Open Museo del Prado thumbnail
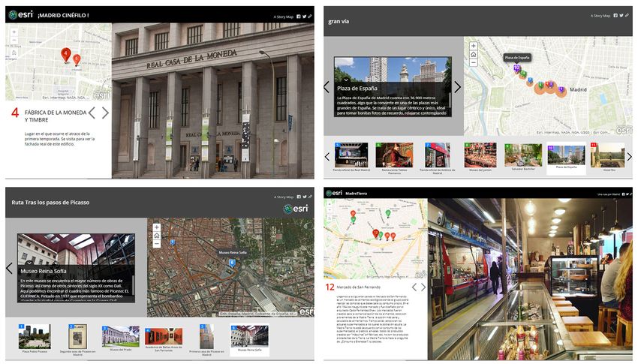 point(120,338)
